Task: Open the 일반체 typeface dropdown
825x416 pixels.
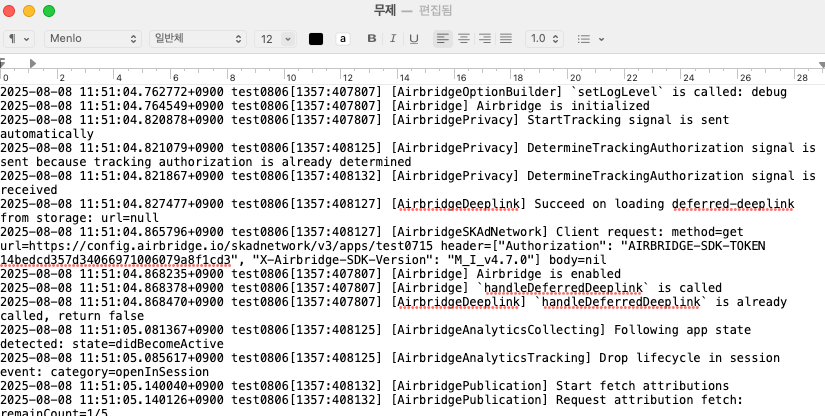Action: click(198, 39)
